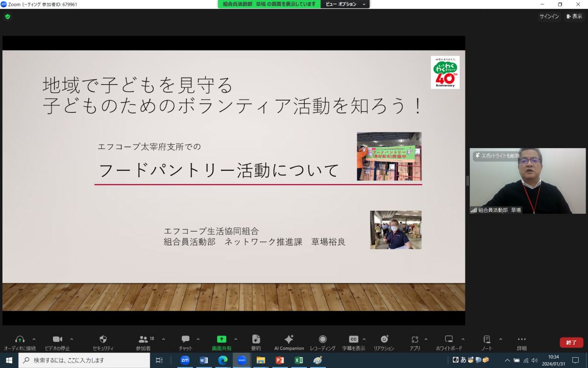This screenshot has width=588, height=368.
Task: Open the Summary (要約) icon
Action: pyautogui.click(x=256, y=339)
